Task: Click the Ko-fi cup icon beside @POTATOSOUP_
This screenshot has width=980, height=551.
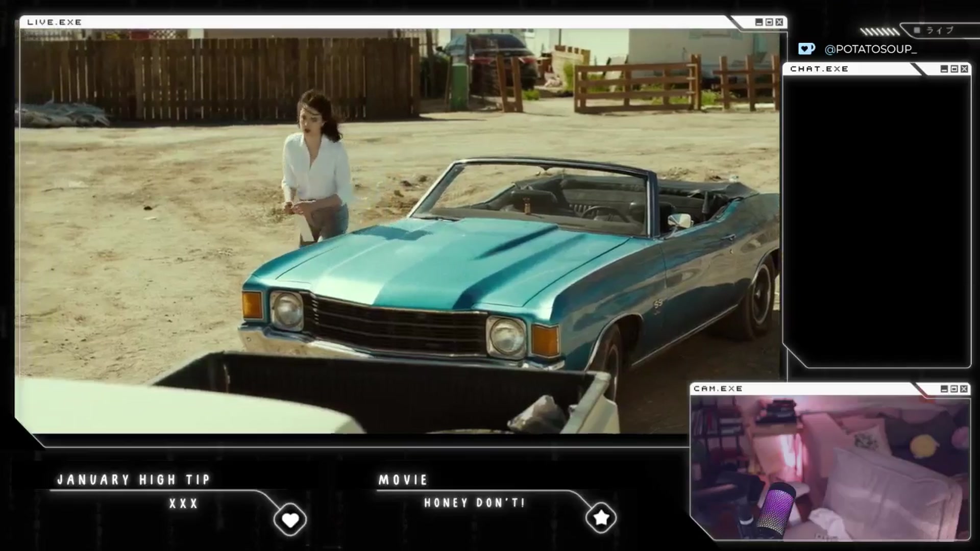Action: [x=806, y=49]
